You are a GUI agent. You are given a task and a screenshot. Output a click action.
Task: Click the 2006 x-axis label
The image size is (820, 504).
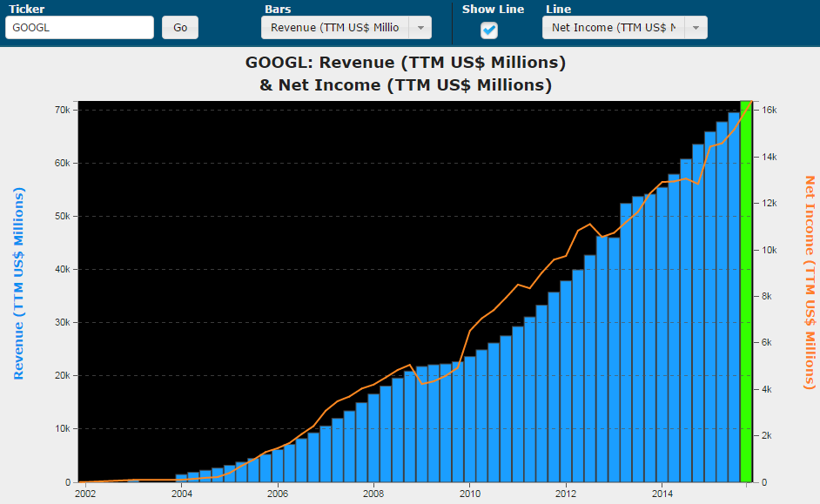277,494
